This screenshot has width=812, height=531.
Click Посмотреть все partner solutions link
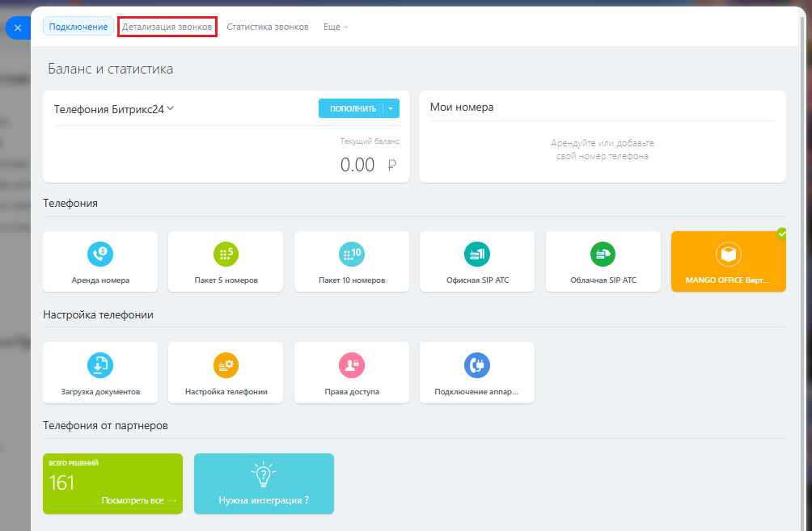click(x=139, y=500)
